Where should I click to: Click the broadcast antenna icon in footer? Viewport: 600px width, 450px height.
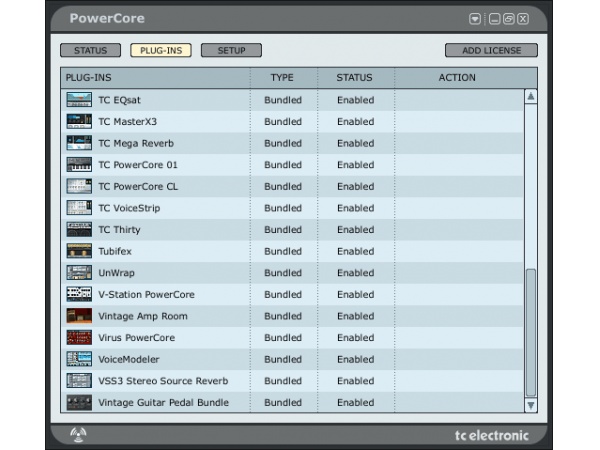click(78, 435)
